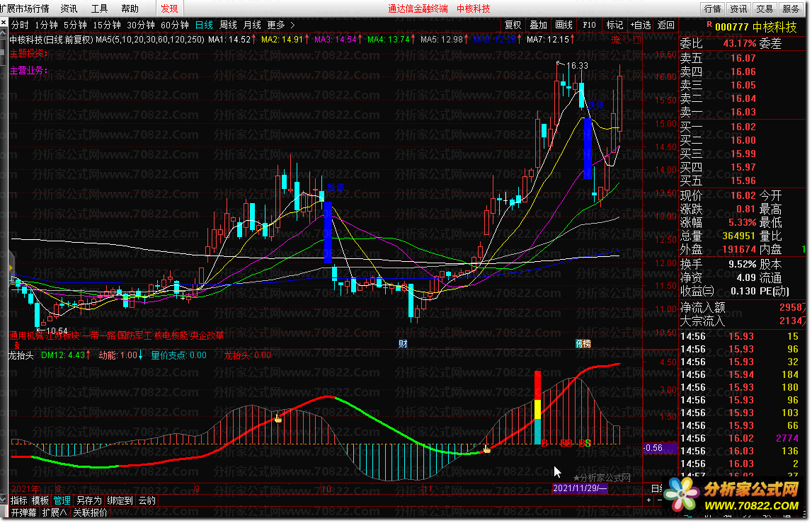Select the 日线 daily period
The image size is (812, 523).
point(204,25)
